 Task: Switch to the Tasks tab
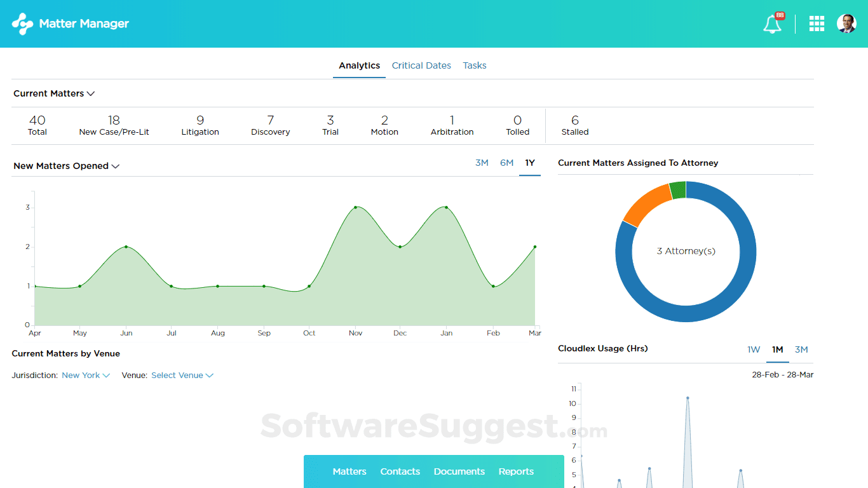coord(474,65)
